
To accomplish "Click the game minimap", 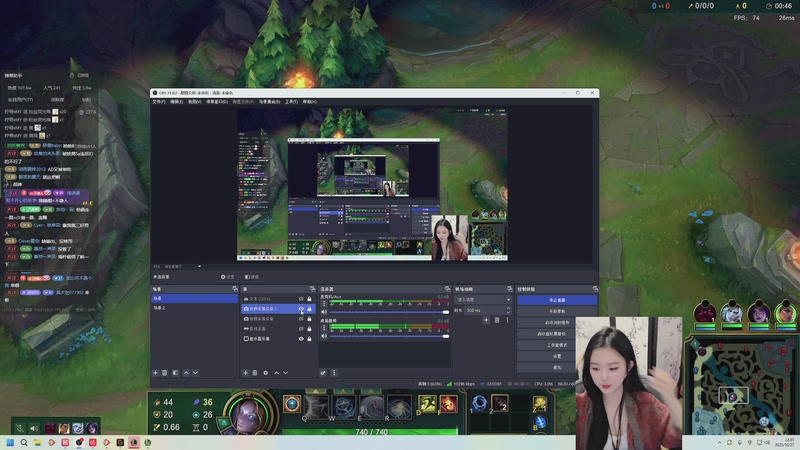I will pos(741,387).
